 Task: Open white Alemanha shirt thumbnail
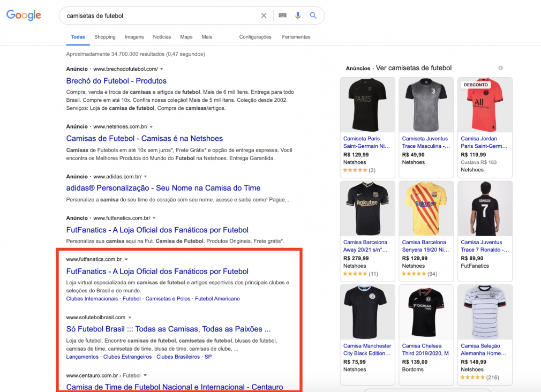(x=485, y=312)
